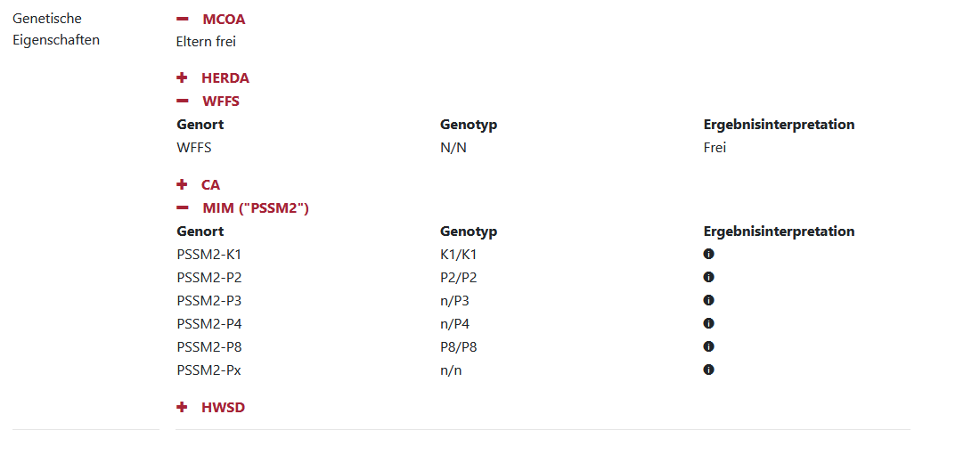The image size is (980, 455).
Task: Click the N/N genotype value for WFFS
Action: [x=453, y=148]
